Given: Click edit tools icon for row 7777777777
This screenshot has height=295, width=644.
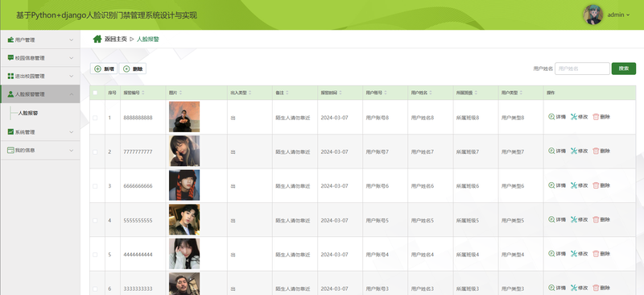Looking at the screenshot, I should tap(574, 151).
